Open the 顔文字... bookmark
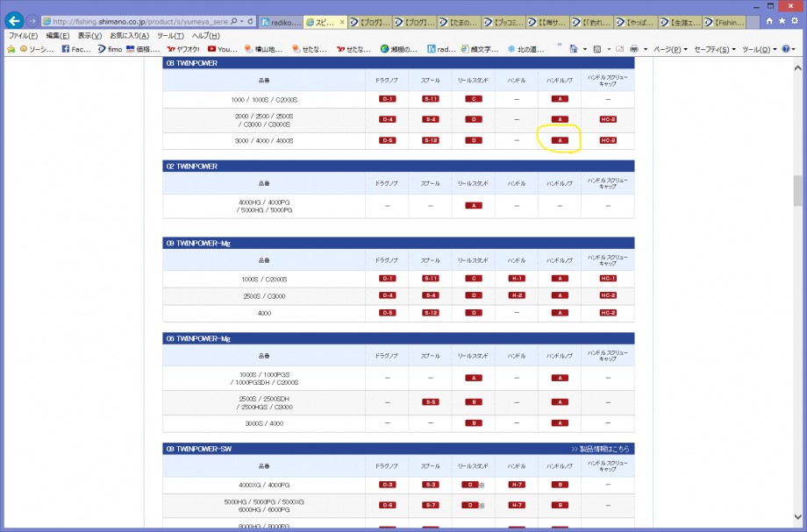Image resolution: width=807 pixels, height=532 pixels. (x=480, y=49)
